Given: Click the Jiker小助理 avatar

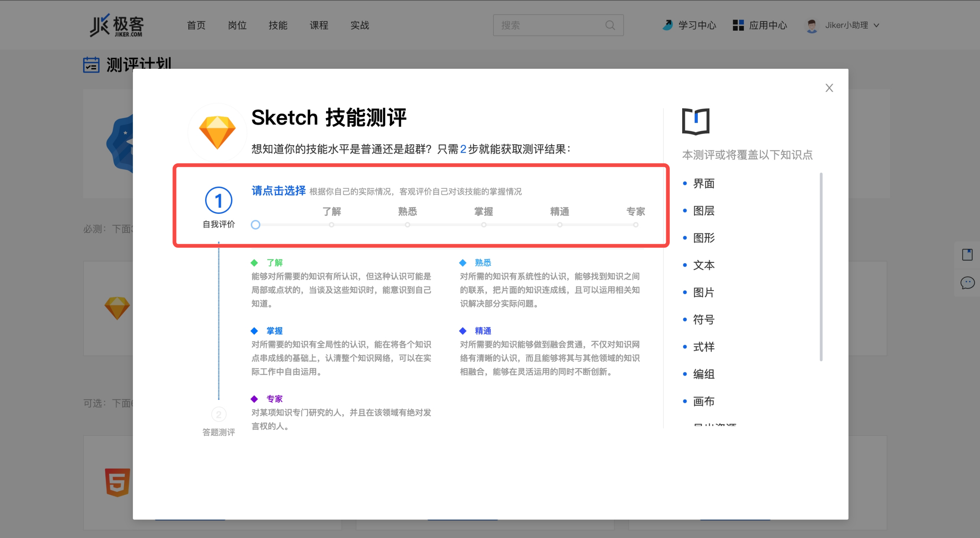Looking at the screenshot, I should click(x=812, y=26).
